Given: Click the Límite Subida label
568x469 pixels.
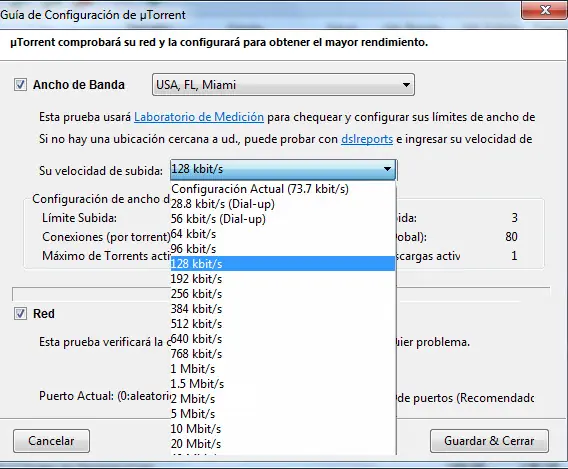Looking at the screenshot, I should tap(79, 218).
